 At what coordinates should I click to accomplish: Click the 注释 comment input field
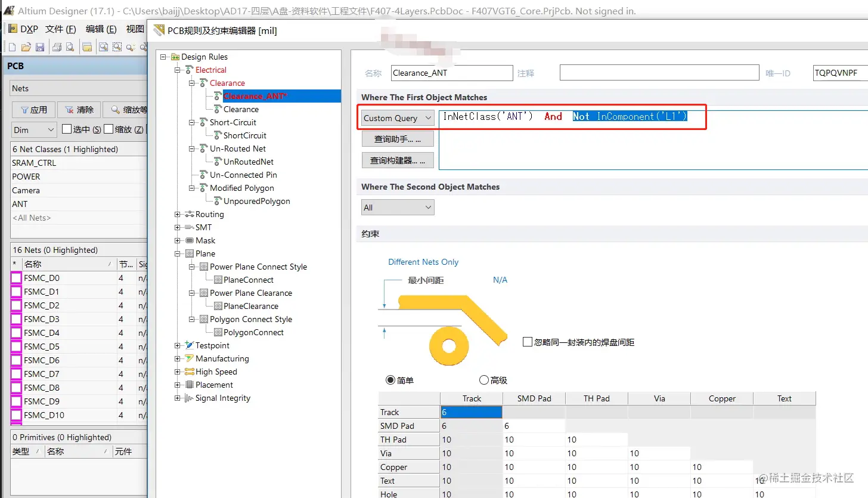pos(659,73)
